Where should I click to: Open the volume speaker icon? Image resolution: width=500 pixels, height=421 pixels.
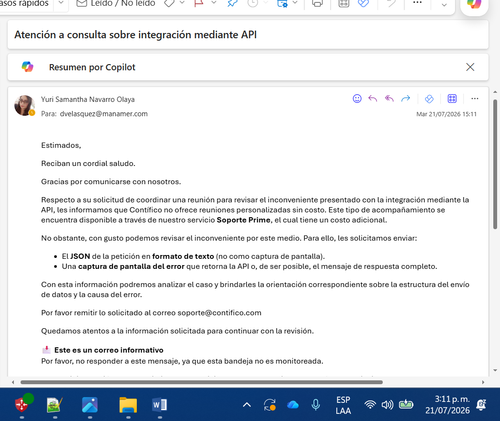point(387,405)
